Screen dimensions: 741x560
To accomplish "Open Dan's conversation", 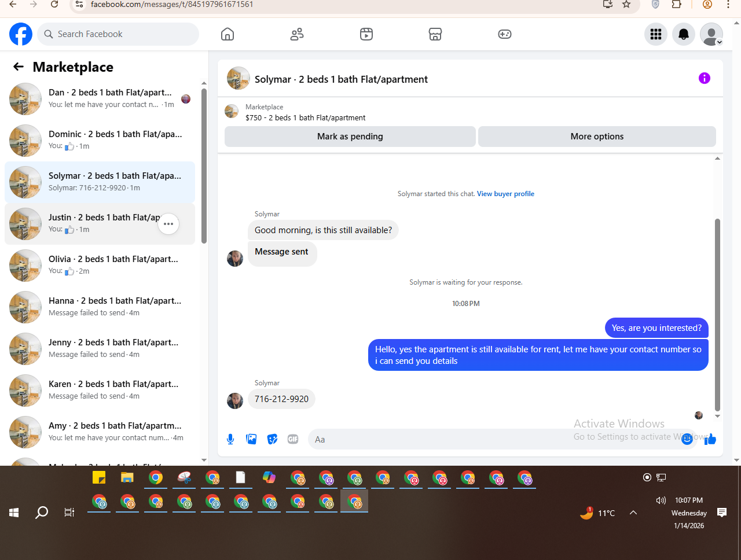I will [100, 99].
